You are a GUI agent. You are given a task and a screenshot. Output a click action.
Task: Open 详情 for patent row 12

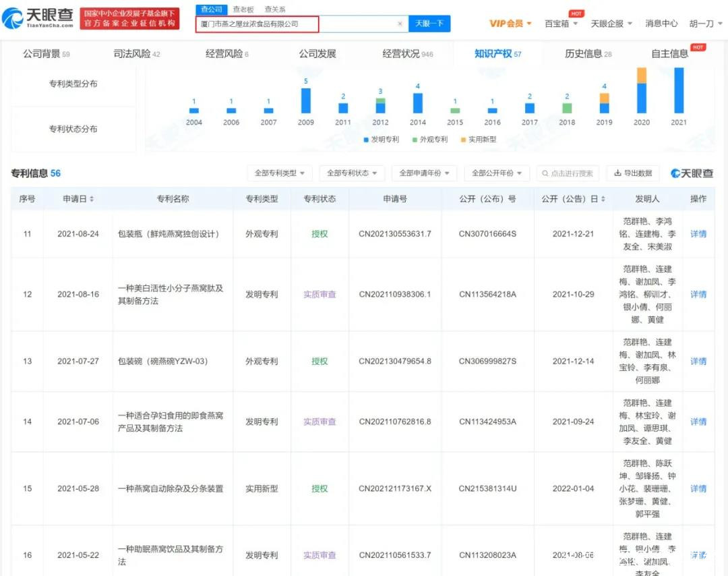pyautogui.click(x=698, y=294)
